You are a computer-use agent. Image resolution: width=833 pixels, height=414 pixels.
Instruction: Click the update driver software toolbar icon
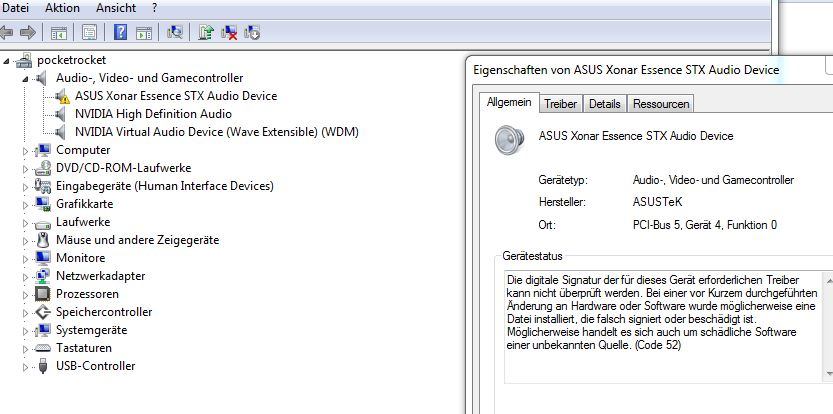(x=206, y=33)
